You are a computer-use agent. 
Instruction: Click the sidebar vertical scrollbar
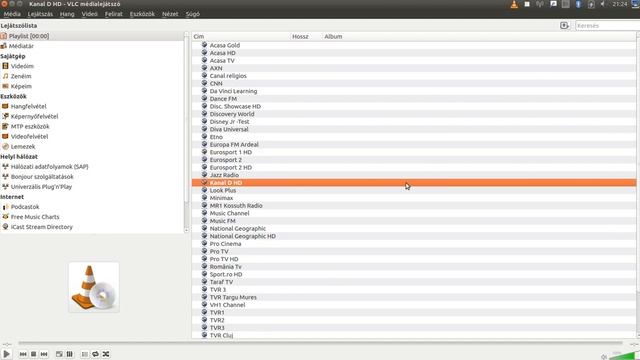(x=187, y=133)
